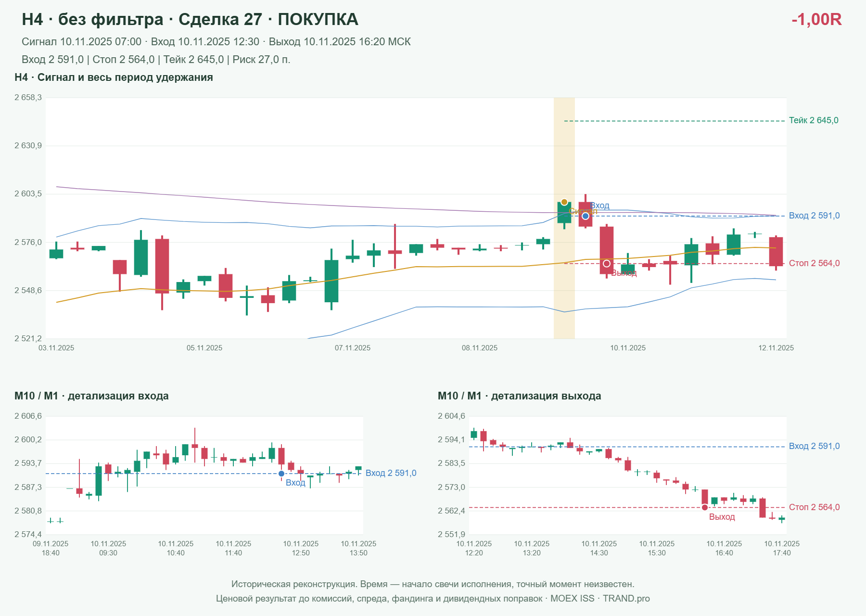
Task: Click the 07.11.2025 date axis label
Action: tap(353, 348)
